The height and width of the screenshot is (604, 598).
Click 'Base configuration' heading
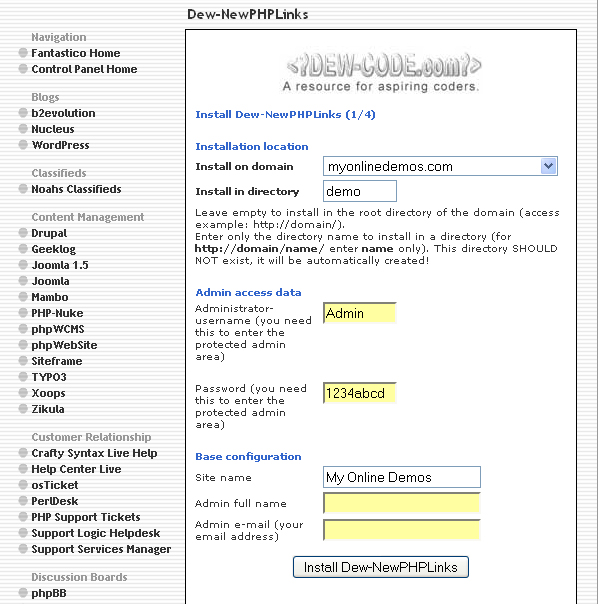[248, 456]
